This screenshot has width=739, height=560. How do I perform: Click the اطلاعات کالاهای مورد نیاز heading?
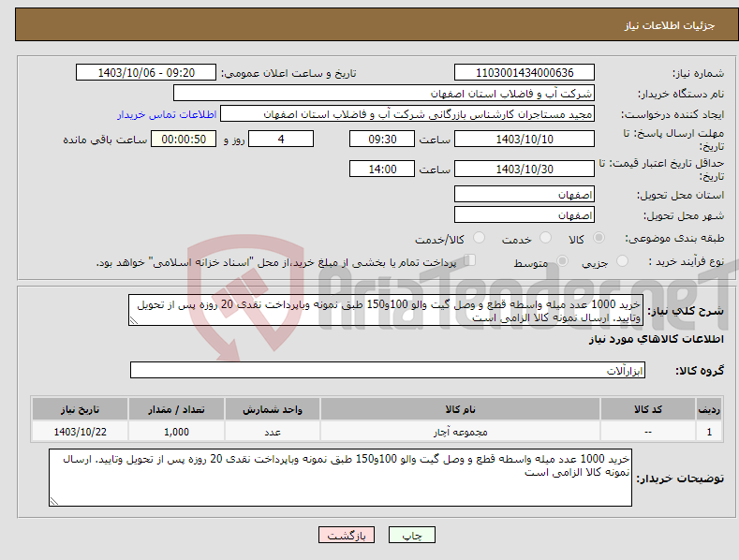[657, 339]
